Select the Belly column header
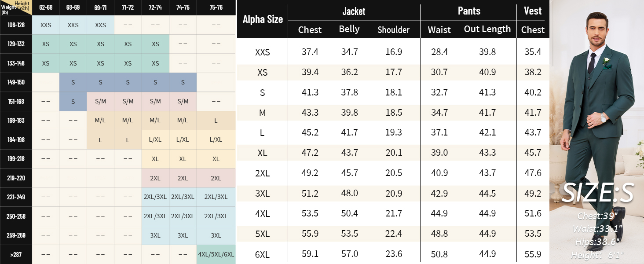Viewport: 644px width, 264px height. click(349, 29)
